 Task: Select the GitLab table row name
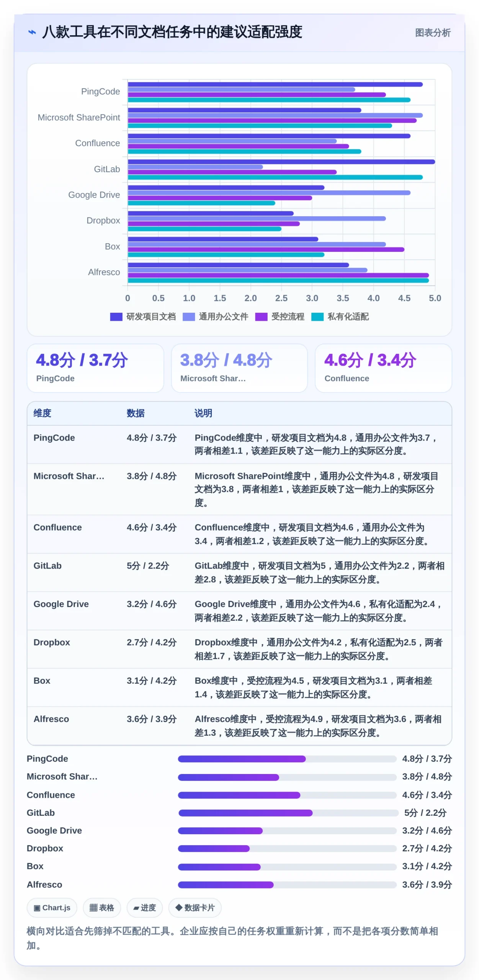47,566
